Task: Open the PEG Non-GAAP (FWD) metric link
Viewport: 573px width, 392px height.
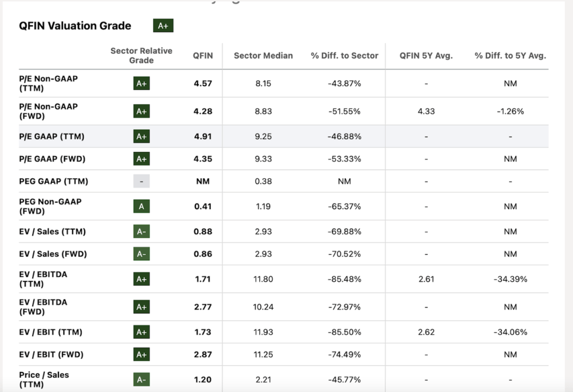Action: pos(50,206)
